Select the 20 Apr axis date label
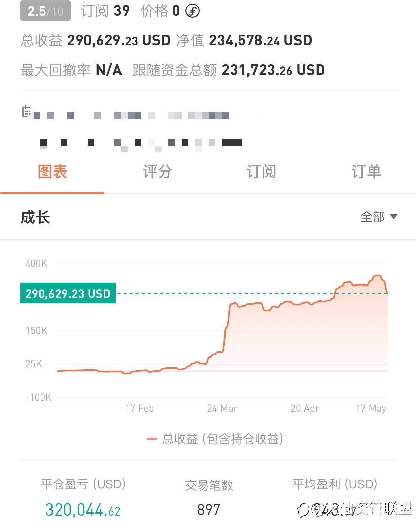Screen dimensions: 416x532 (305, 408)
